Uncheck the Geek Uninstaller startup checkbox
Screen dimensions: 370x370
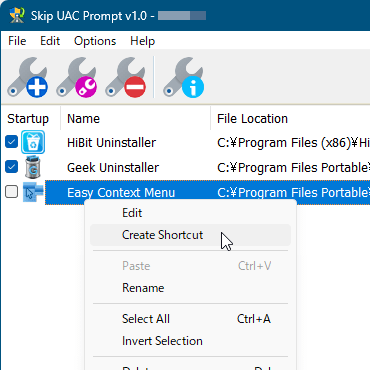(x=12, y=166)
